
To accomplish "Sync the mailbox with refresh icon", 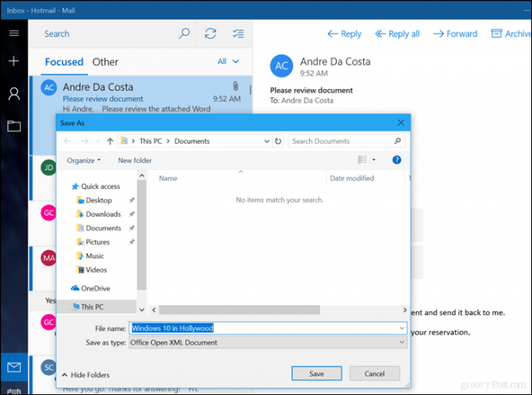I will pos(210,33).
